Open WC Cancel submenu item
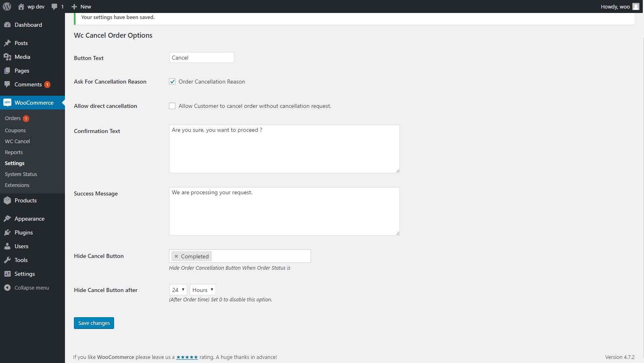The image size is (644, 363). point(17,142)
